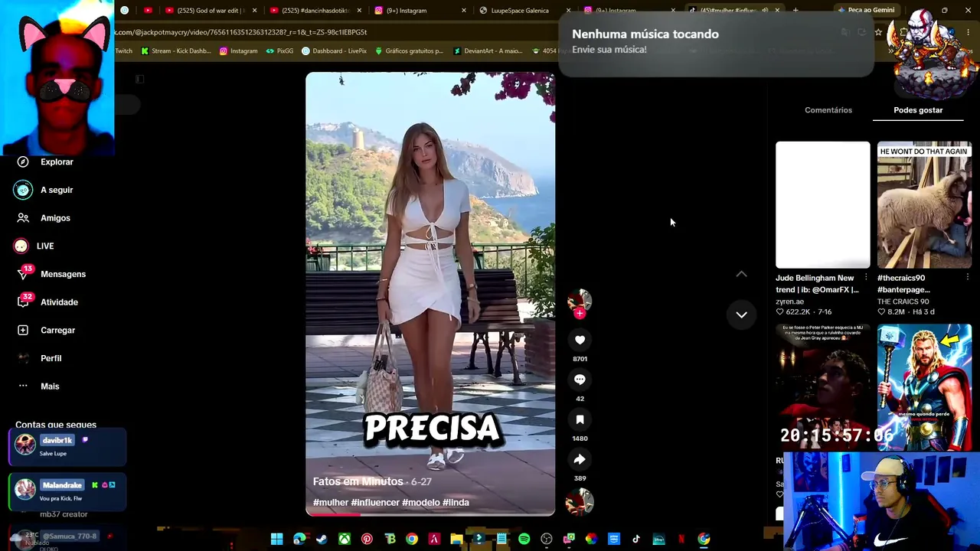This screenshot has width=980, height=551.
Task: Open the A seguir following feed icon
Action: click(23, 190)
